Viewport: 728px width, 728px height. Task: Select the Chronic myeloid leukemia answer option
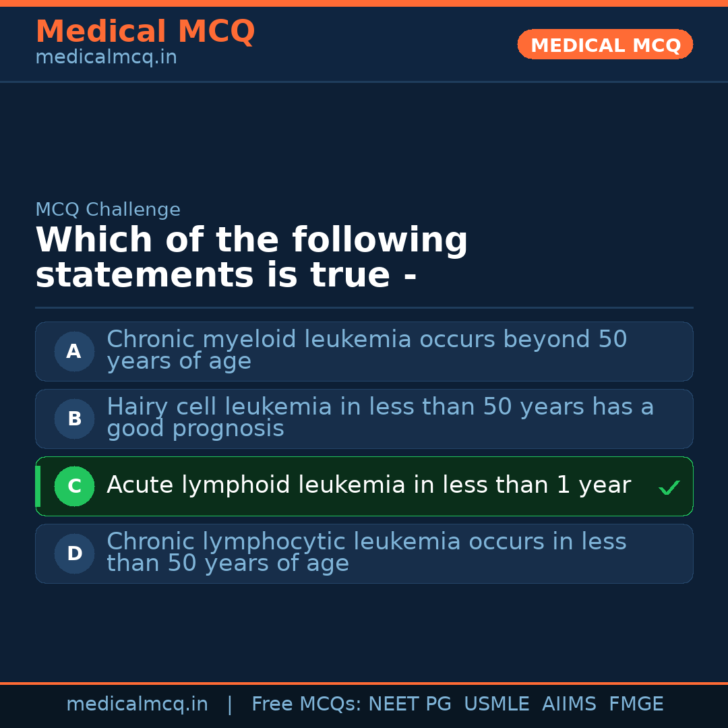coord(367,351)
